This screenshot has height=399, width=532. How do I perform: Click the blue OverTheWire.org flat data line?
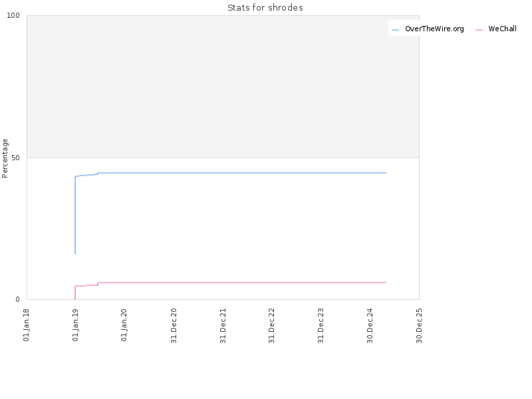(x=242, y=173)
